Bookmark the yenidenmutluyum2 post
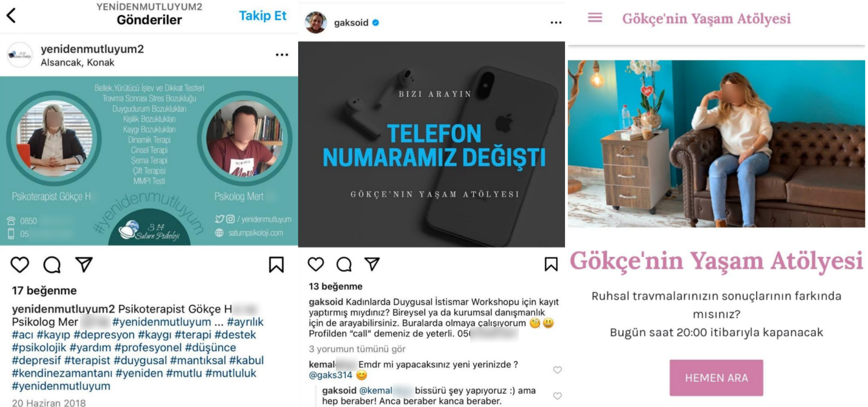 (276, 265)
